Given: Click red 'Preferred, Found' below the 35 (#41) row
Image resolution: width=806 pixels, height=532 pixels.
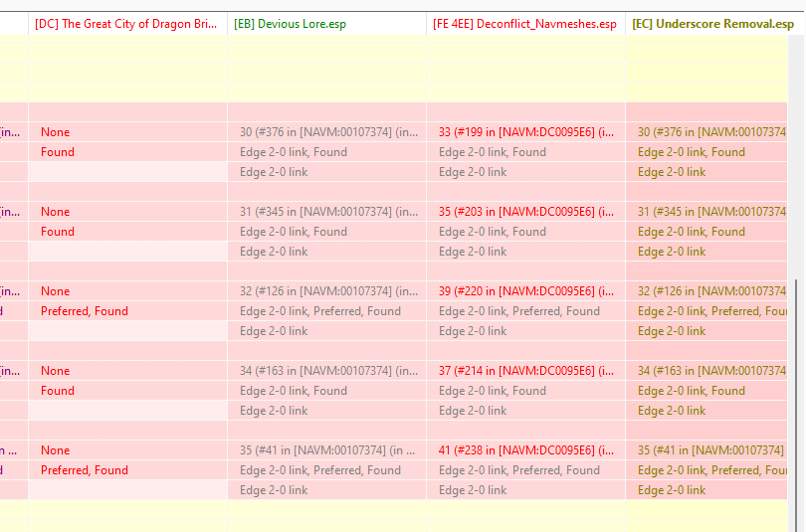Looking at the screenshot, I should coord(85,471).
